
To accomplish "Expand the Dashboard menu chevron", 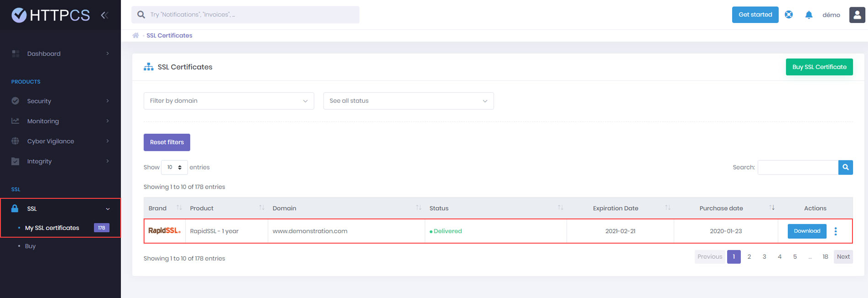I will pos(108,53).
